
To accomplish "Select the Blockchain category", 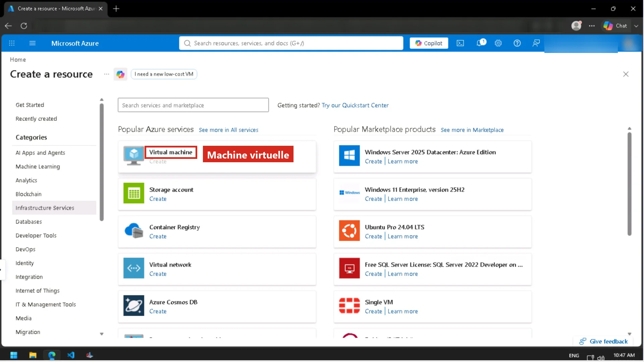I will pos(29,194).
